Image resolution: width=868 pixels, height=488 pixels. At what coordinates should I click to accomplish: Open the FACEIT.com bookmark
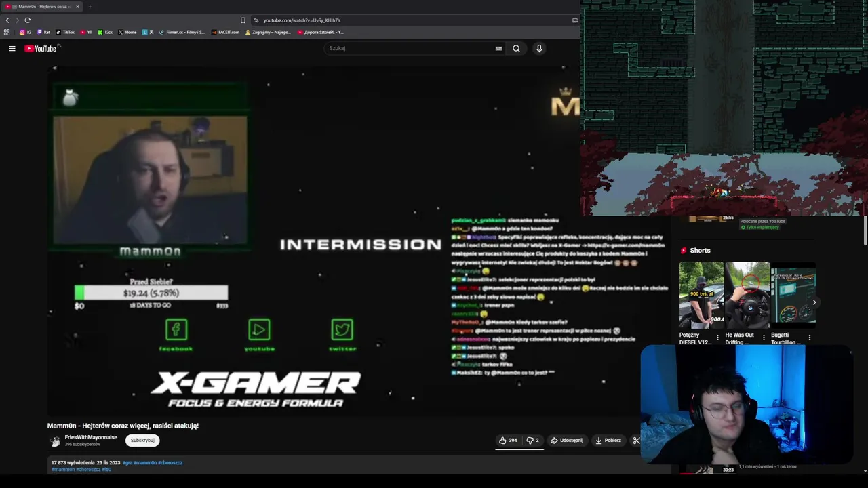click(225, 32)
